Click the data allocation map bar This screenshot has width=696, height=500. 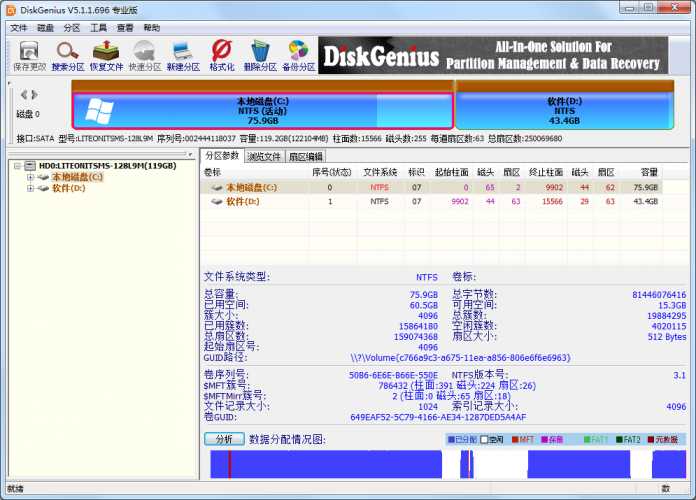448,464
